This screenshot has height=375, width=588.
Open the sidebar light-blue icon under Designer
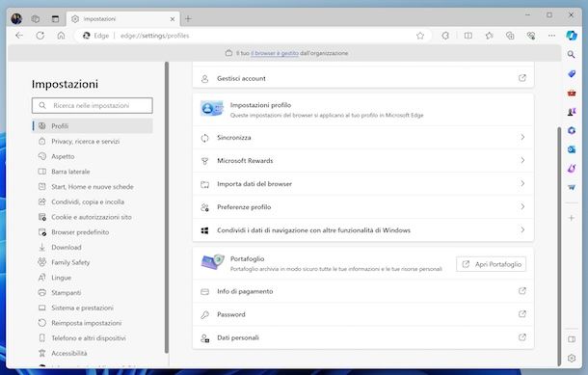[572, 187]
